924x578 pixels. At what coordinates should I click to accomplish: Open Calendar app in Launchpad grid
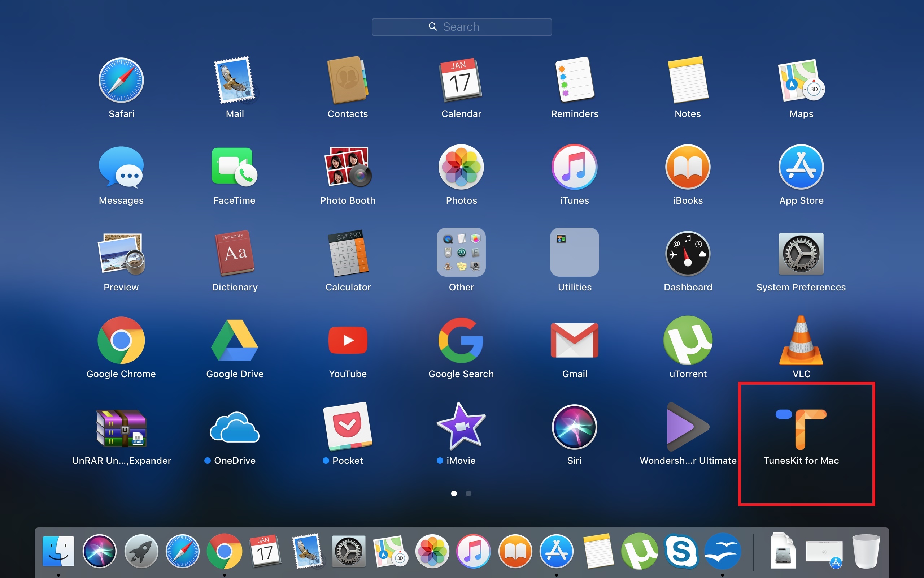click(x=461, y=80)
